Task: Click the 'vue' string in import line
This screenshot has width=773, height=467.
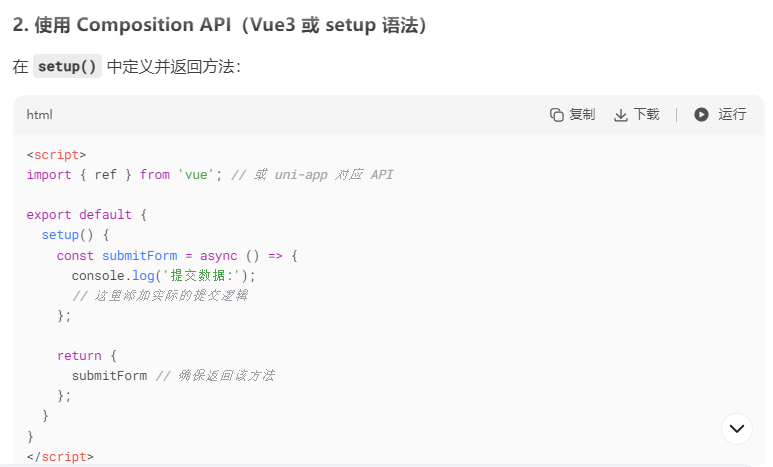Action: click(x=196, y=175)
